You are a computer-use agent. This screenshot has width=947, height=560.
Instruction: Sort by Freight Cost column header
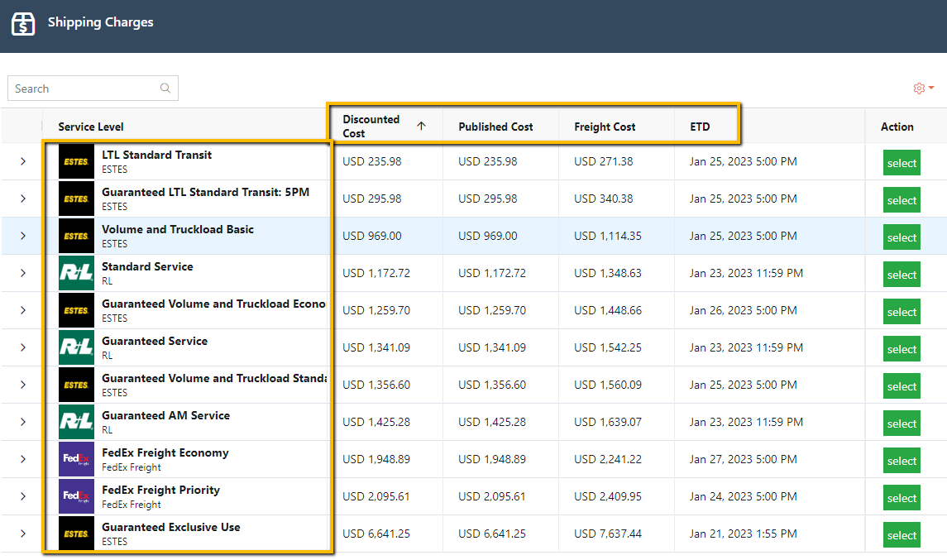605,127
